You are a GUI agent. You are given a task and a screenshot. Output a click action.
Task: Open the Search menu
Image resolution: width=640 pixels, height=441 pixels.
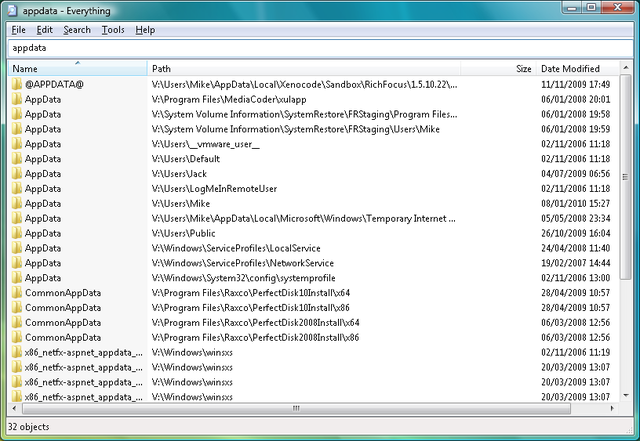(77, 30)
